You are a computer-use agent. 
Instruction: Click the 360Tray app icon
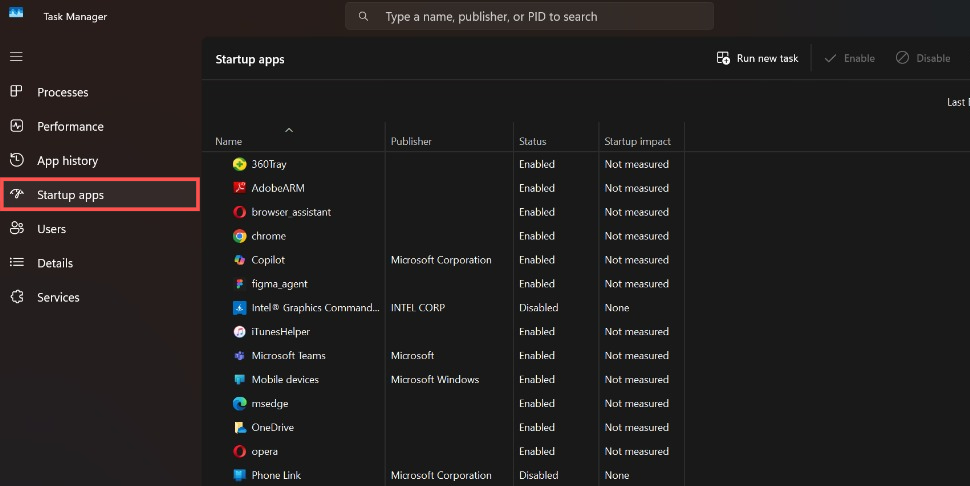tap(239, 164)
